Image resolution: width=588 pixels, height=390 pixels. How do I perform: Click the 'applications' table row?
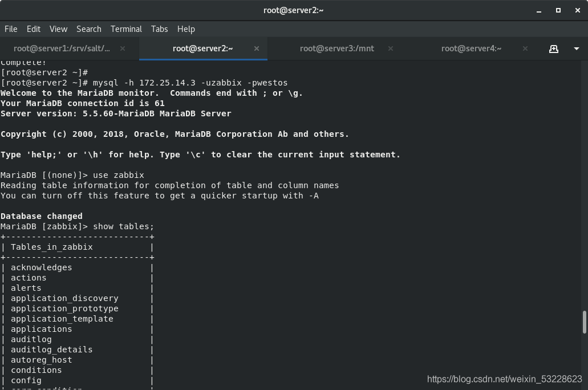[x=77, y=329]
